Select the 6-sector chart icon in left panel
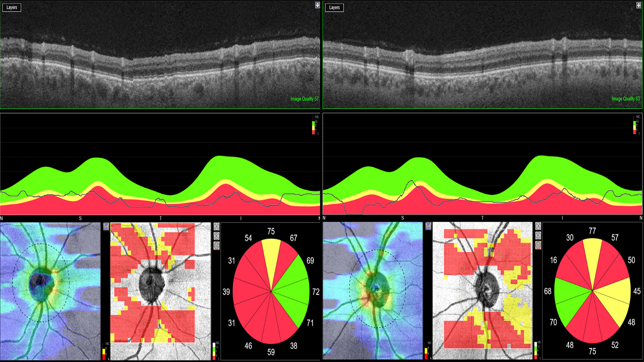Viewport: 644px width, 362px height. point(216,236)
